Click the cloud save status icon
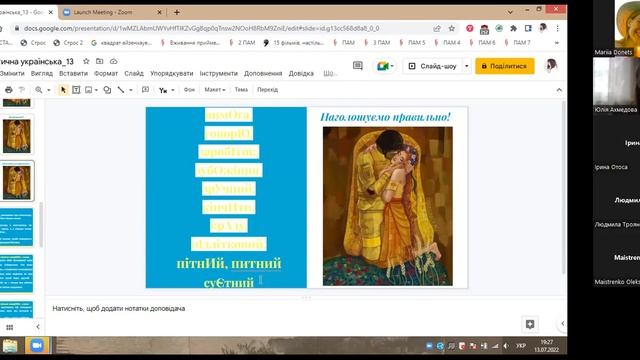Viewport: 640px width, 360px height. [113, 61]
